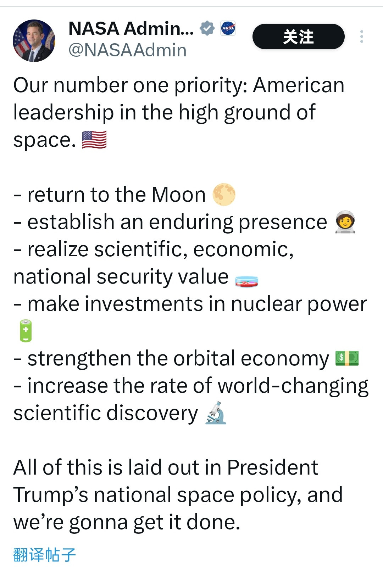The height and width of the screenshot is (588, 383).
Task: Tap the blue verified checkmark badge
Action: [x=207, y=28]
